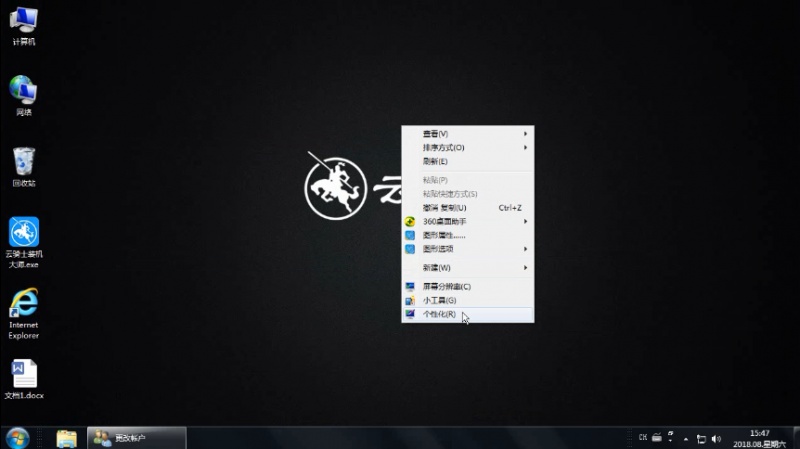
Task: Click the 图形属性 blue icon
Action: tap(410, 235)
